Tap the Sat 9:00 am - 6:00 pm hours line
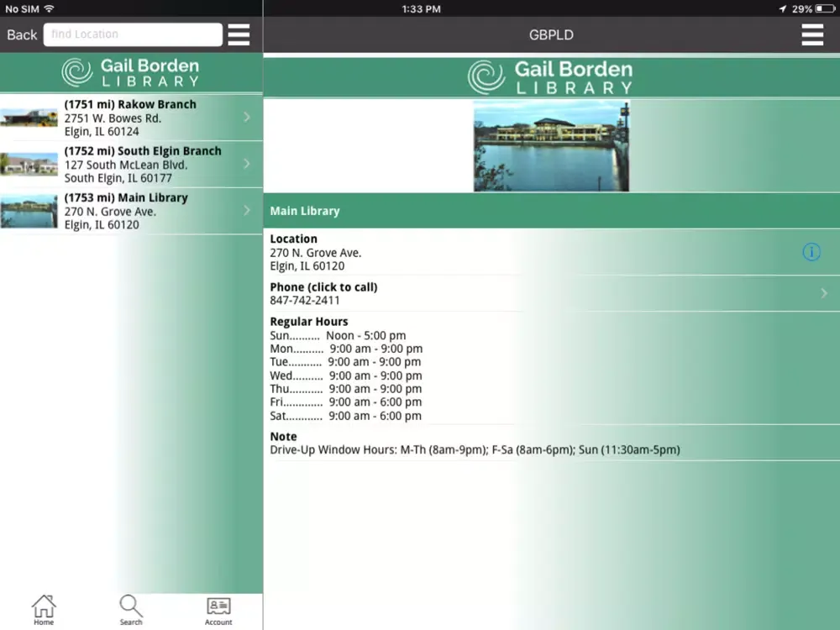Viewport: 840px width, 630px height. pyautogui.click(x=345, y=417)
